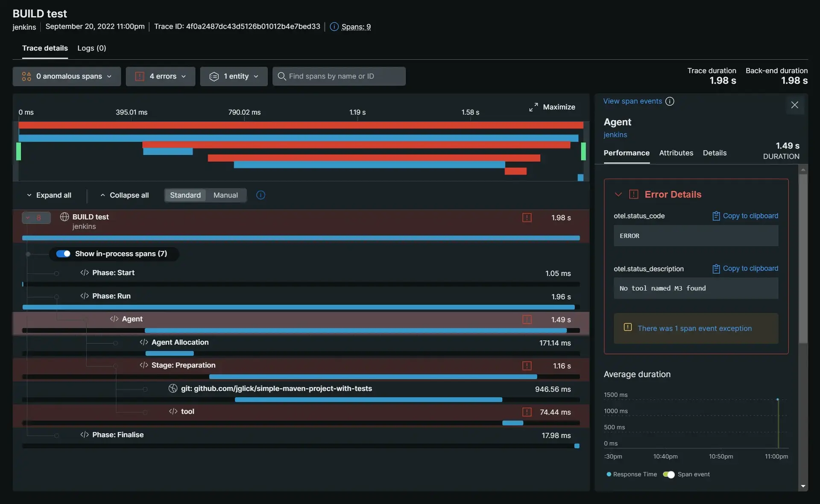The width and height of the screenshot is (820, 504).
Task: Click the git span icon for github.com repo
Action: (x=173, y=388)
